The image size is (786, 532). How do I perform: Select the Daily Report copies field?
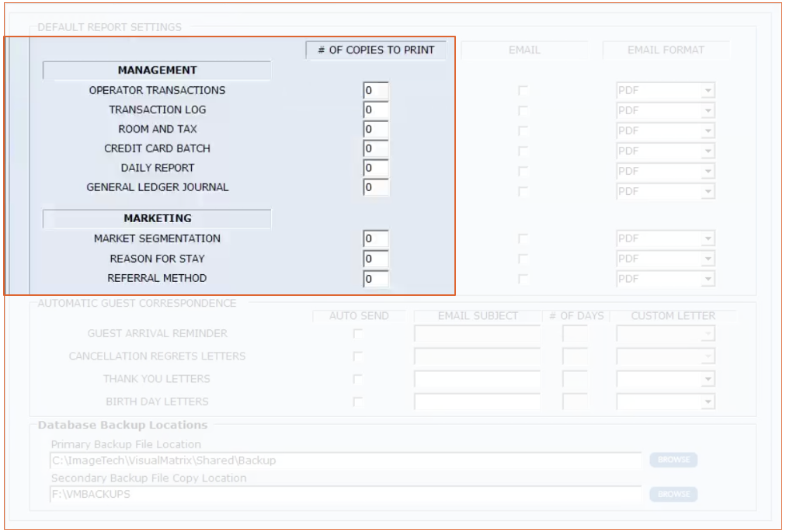(376, 169)
